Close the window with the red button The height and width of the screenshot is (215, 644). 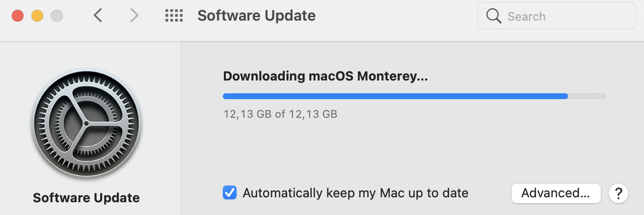pos(18,16)
